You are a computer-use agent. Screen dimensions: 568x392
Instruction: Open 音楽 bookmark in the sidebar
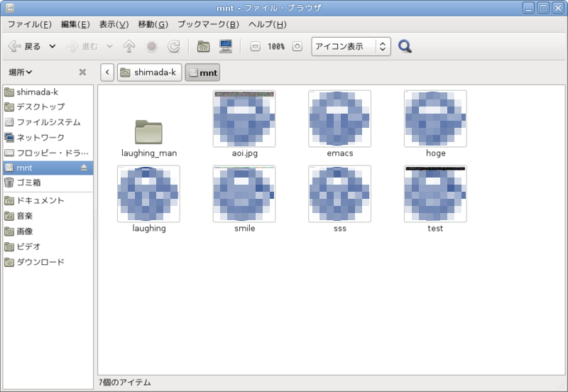[48, 216]
